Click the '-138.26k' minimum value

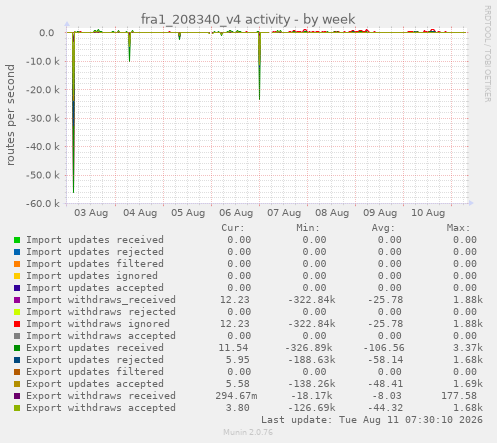coord(312,384)
